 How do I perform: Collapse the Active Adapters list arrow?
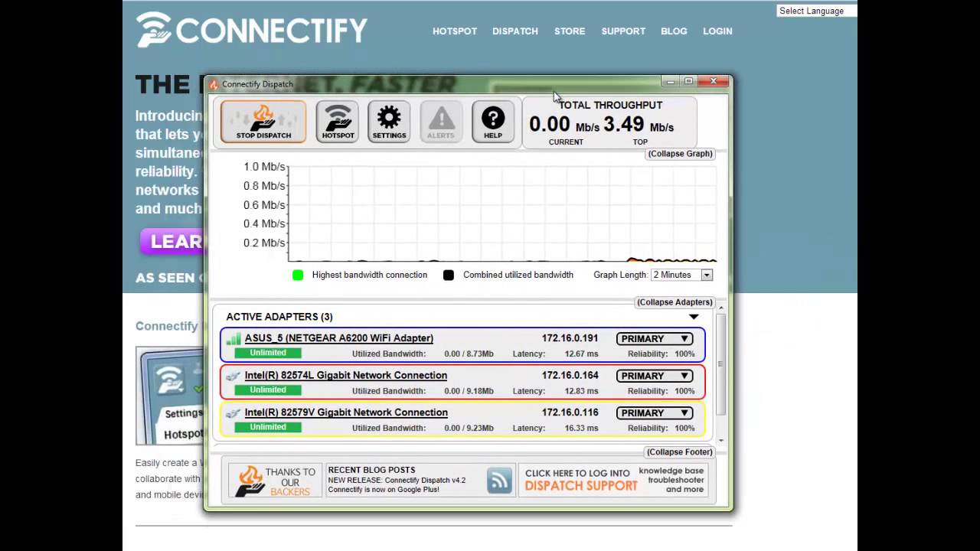tap(694, 317)
